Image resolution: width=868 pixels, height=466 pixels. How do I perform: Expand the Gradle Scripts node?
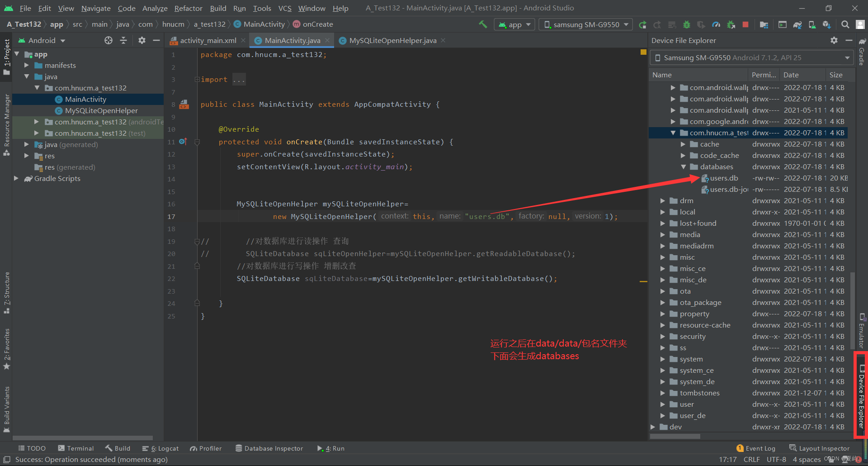tap(16, 178)
